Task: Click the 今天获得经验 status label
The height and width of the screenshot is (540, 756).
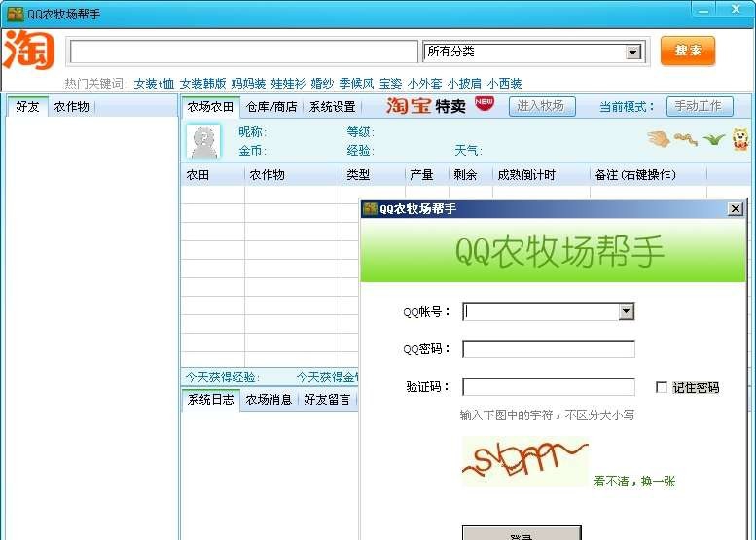Action: (x=222, y=378)
